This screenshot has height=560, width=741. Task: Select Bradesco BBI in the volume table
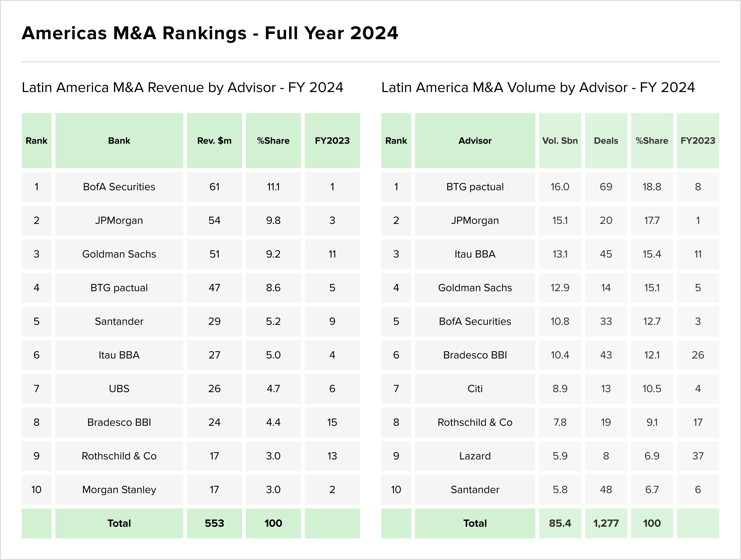[475, 355]
